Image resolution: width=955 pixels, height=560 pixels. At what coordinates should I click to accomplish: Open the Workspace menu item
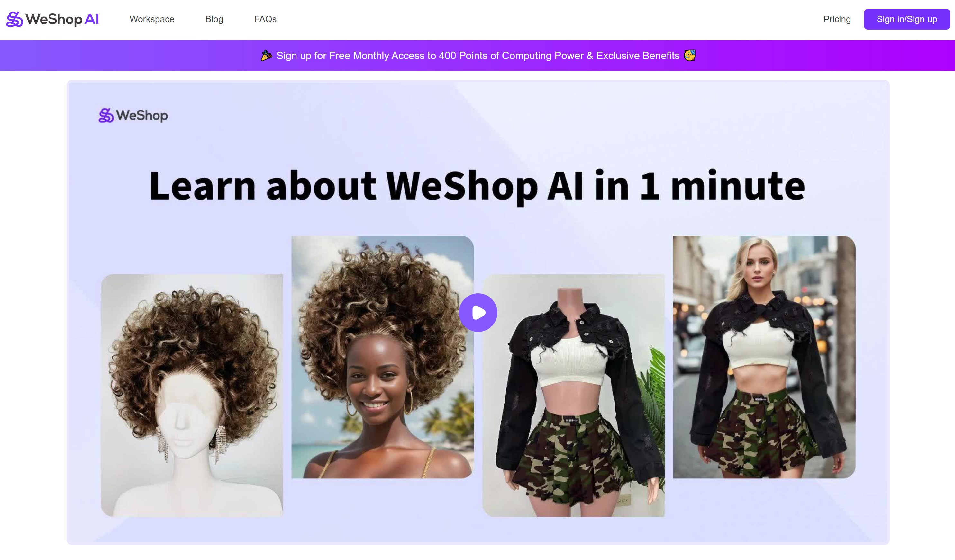pyautogui.click(x=151, y=19)
